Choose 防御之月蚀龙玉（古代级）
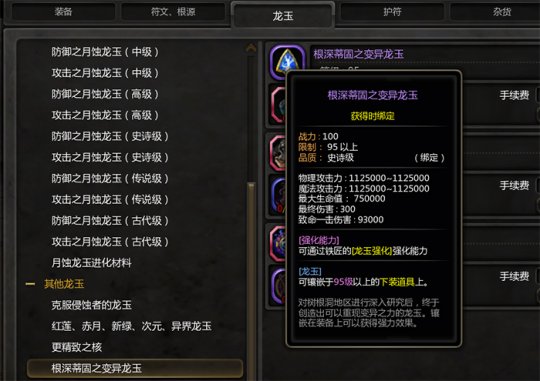This screenshot has width=540, height=381. click(x=110, y=220)
